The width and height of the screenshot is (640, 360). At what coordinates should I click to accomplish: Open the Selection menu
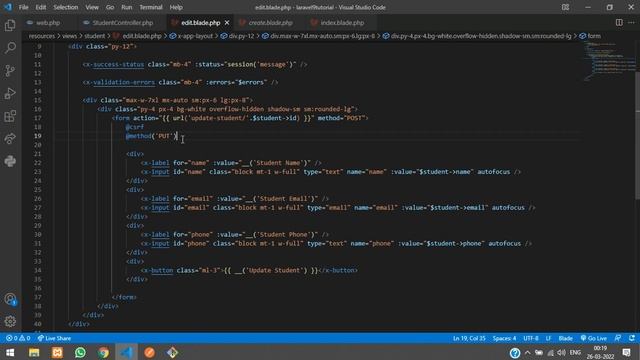(65, 7)
